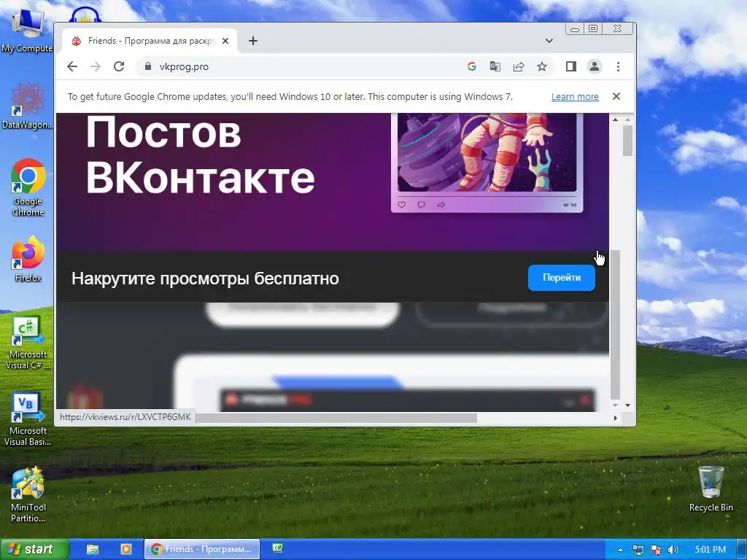747x560 pixels.
Task: Click the vertical scrollbar thumb
Action: pos(627,141)
